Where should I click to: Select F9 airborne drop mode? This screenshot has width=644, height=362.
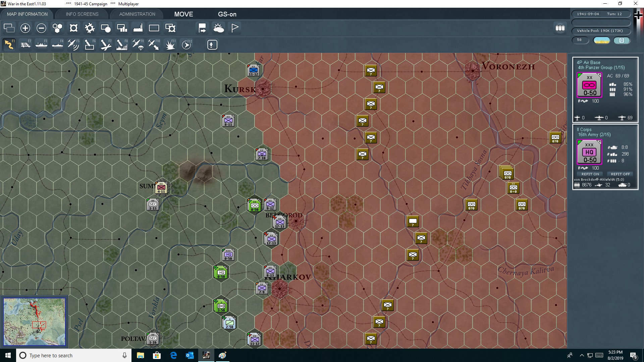coord(138,45)
